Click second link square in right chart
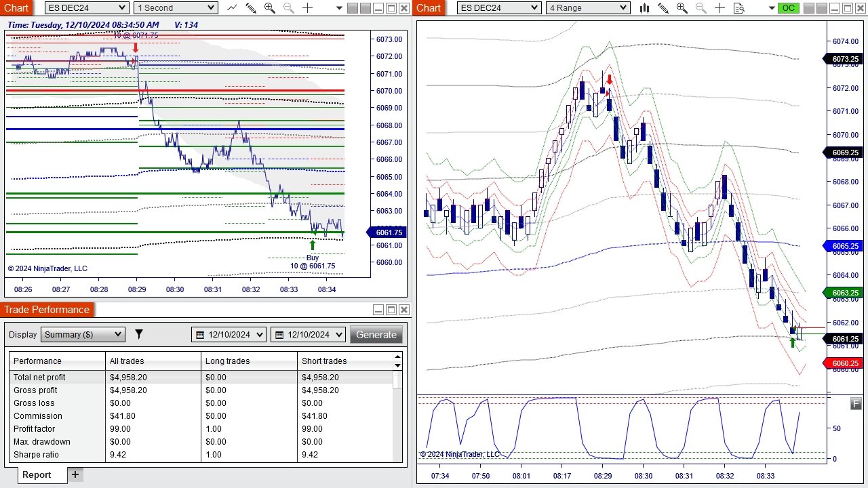868x488 pixels. [823, 8]
